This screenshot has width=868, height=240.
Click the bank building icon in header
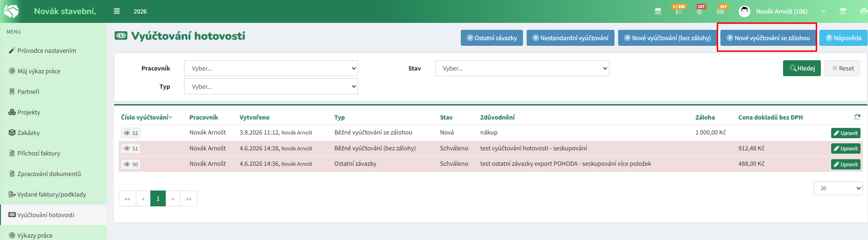[x=843, y=11]
